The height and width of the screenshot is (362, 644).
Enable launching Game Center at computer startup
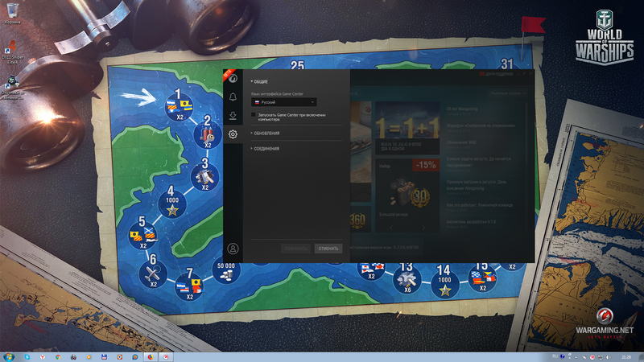click(x=254, y=115)
